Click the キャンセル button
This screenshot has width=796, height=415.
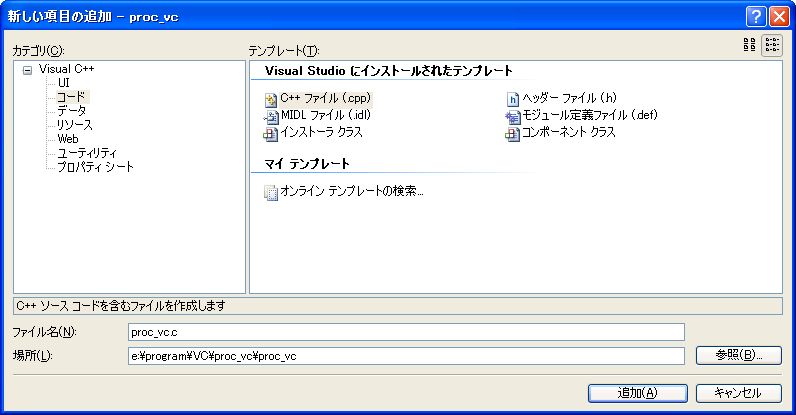tap(738, 393)
